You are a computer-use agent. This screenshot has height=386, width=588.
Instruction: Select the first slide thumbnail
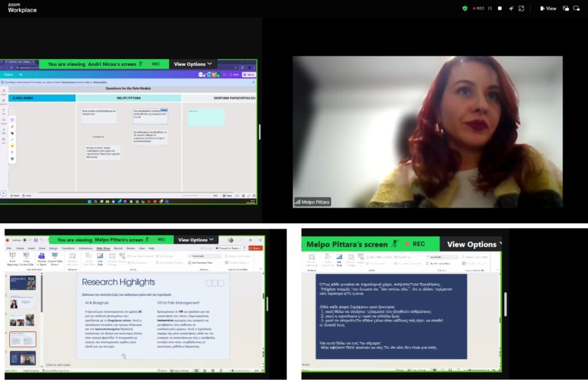23,283
